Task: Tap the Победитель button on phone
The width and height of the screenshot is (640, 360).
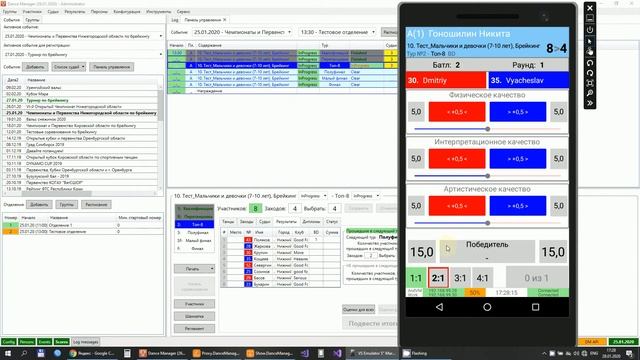Action: pos(487,251)
